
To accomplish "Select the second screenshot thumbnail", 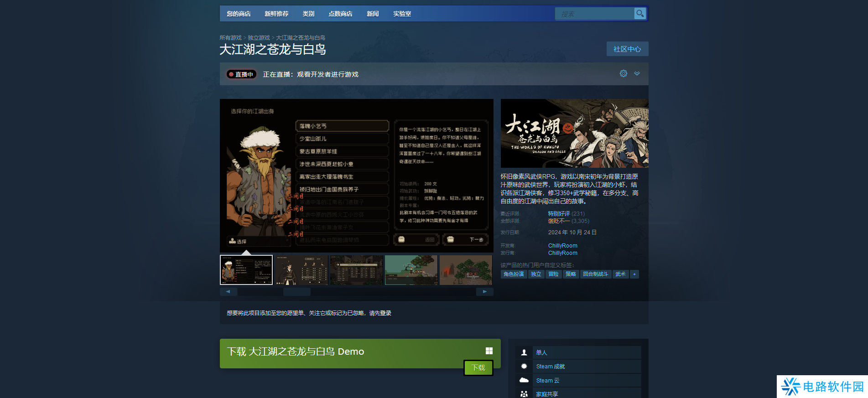I will pyautogui.click(x=301, y=270).
